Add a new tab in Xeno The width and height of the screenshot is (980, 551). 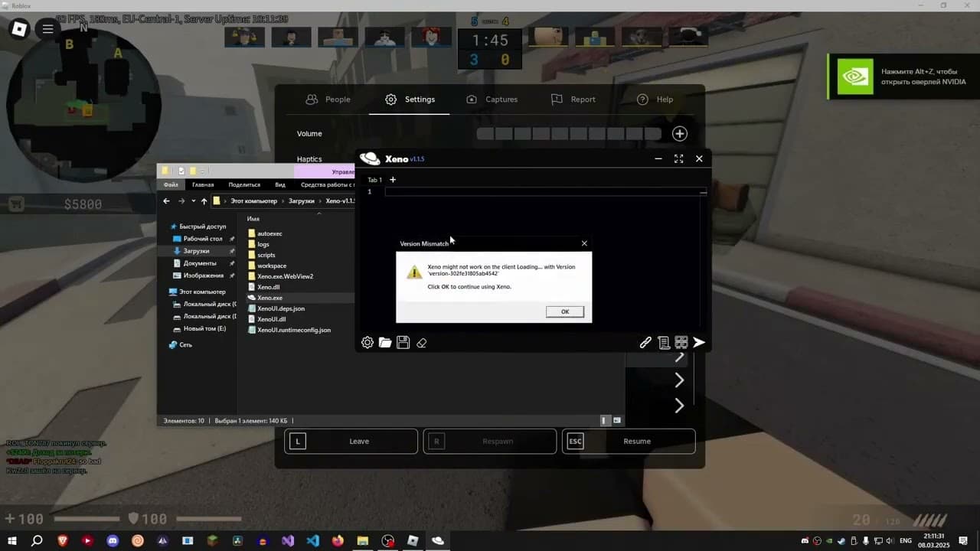393,180
